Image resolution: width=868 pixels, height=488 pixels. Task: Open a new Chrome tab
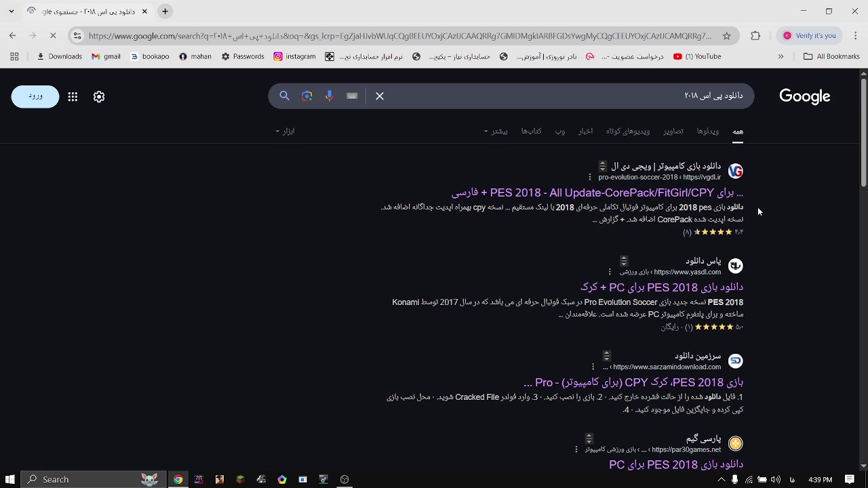165,12
